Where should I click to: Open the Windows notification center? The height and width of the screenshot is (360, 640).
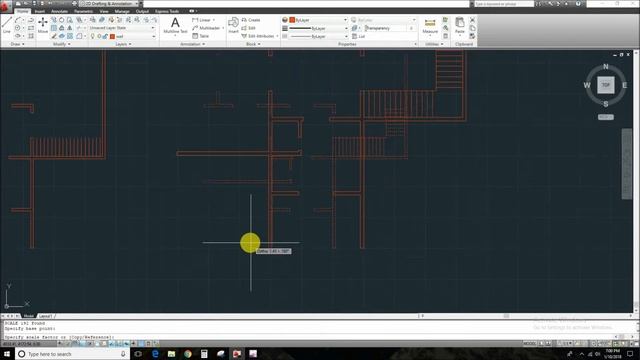click(x=630, y=353)
